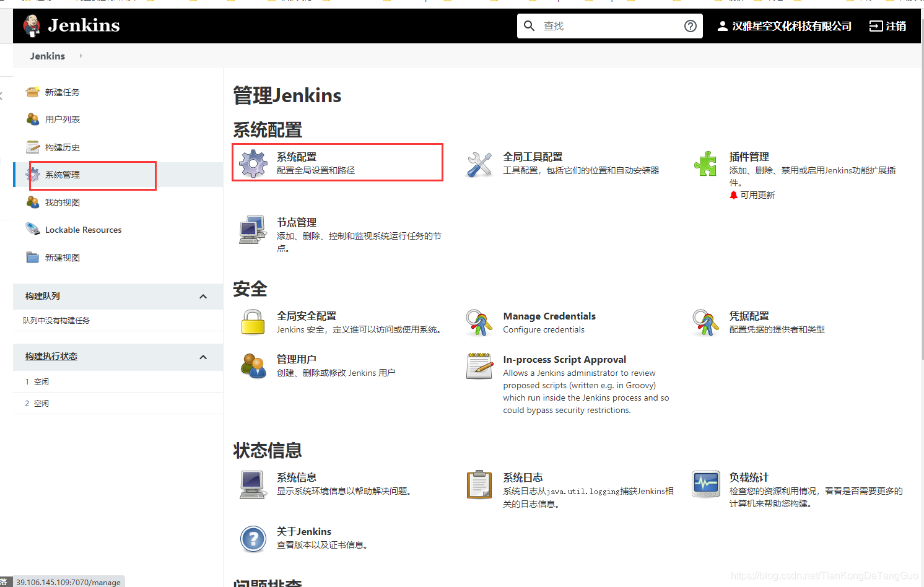
Task: Open Manage Credentials link
Action: pyautogui.click(x=549, y=316)
